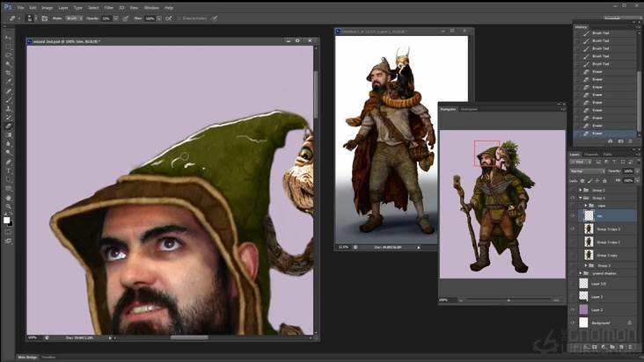Screen dimensions: 644x362
Task: Click the Navigator zoom slider handle
Action: click(x=509, y=300)
